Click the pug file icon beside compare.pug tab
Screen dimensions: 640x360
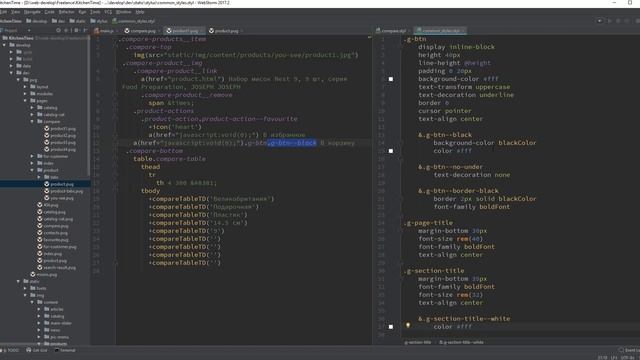point(127,31)
